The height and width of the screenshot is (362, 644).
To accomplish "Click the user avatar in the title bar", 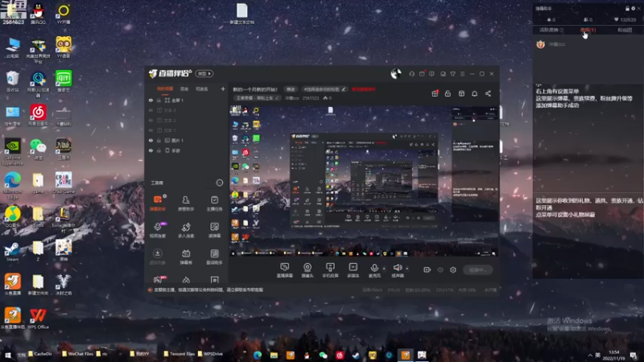I will (396, 74).
